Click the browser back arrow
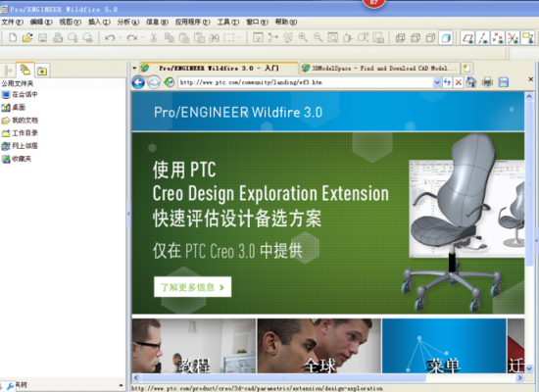 [x=138, y=82]
